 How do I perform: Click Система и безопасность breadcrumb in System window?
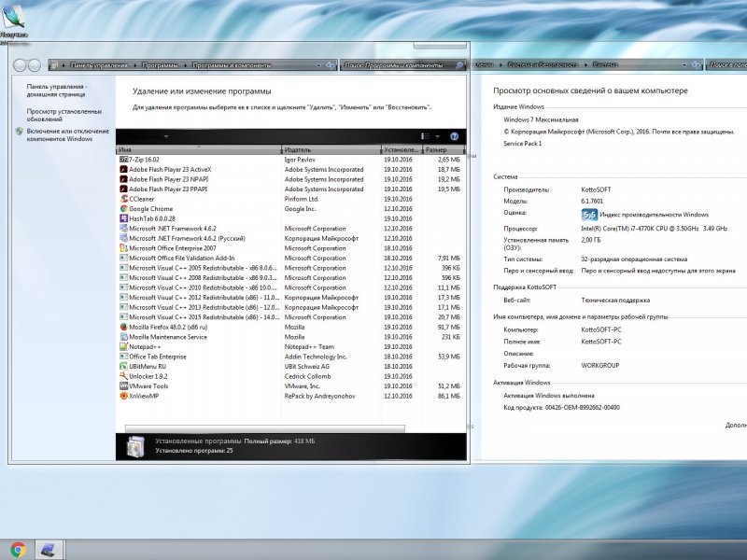point(543,64)
